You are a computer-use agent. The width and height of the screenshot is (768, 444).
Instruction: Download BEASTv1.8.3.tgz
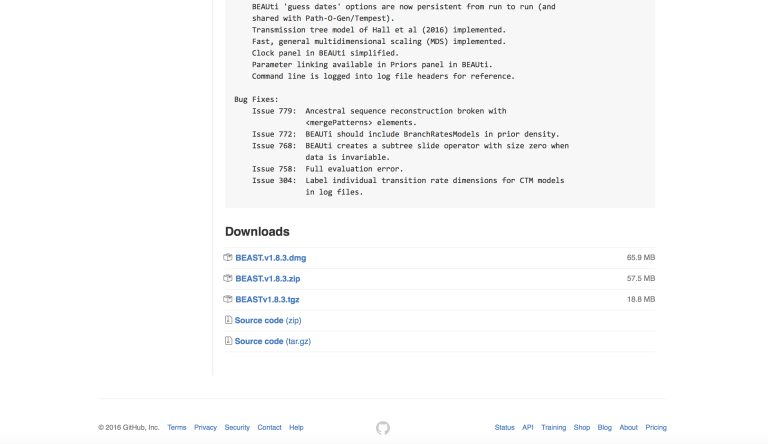click(267, 299)
